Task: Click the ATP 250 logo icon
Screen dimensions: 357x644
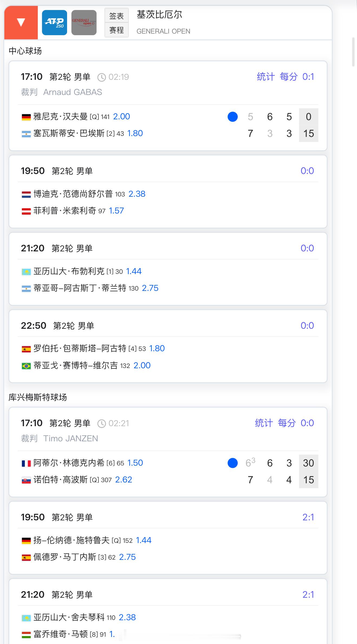Action: click(55, 22)
